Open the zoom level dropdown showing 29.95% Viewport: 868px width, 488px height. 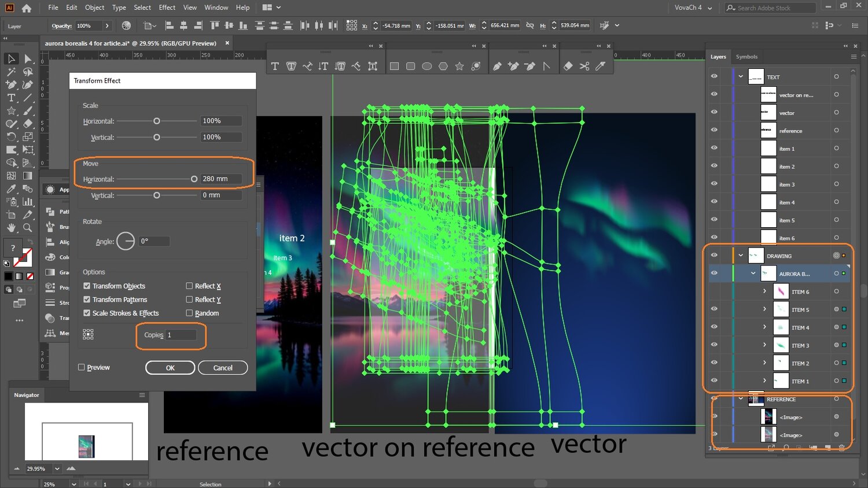(x=57, y=468)
